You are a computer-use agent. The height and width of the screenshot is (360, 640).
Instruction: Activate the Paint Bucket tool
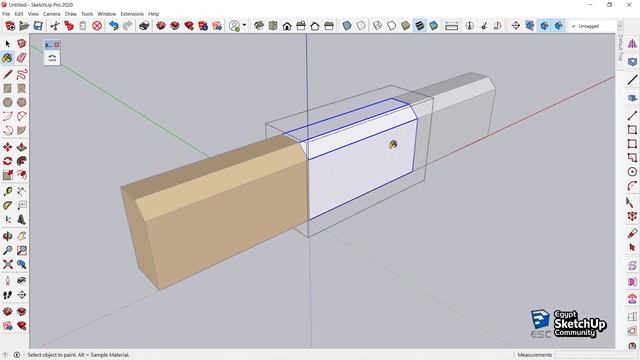point(7,58)
